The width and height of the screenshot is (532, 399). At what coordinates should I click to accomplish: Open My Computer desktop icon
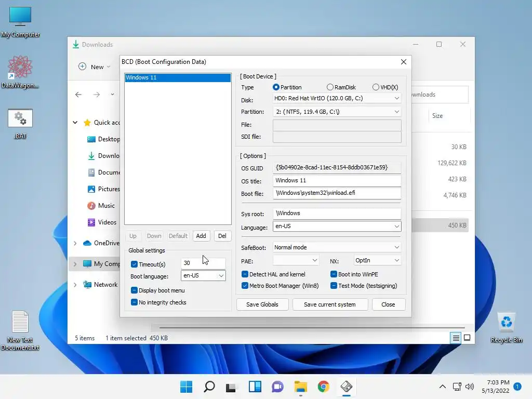(20, 22)
